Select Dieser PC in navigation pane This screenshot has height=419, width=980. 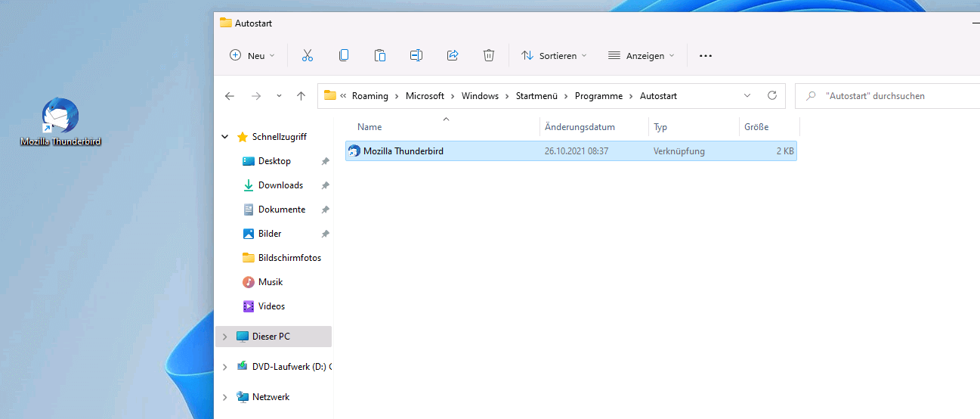click(x=271, y=337)
